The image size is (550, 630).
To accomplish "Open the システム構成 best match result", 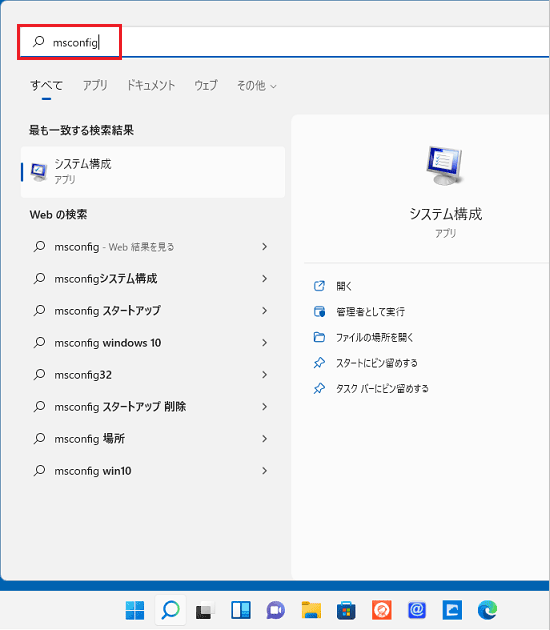I will tap(153, 172).
